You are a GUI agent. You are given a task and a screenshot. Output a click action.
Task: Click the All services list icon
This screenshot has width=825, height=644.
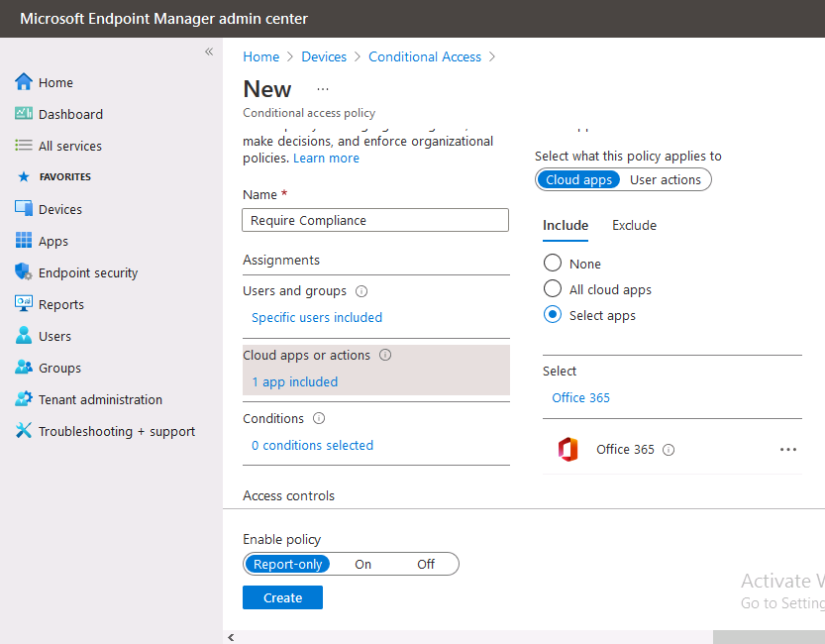click(x=23, y=146)
